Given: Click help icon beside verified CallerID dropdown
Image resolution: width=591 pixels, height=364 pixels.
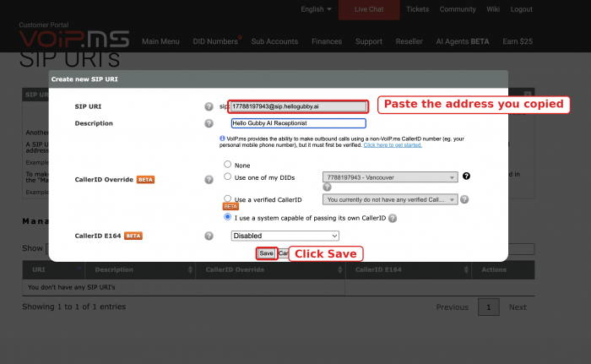Looking at the screenshot, I should pos(464,199).
